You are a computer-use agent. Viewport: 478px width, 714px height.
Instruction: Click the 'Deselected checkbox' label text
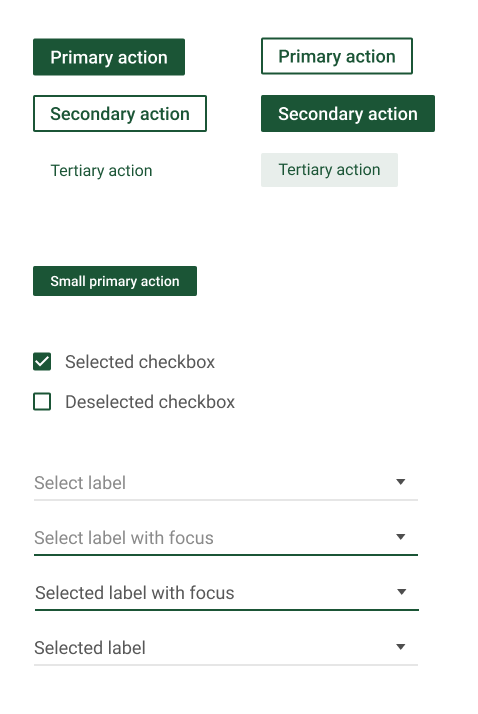[x=150, y=403]
